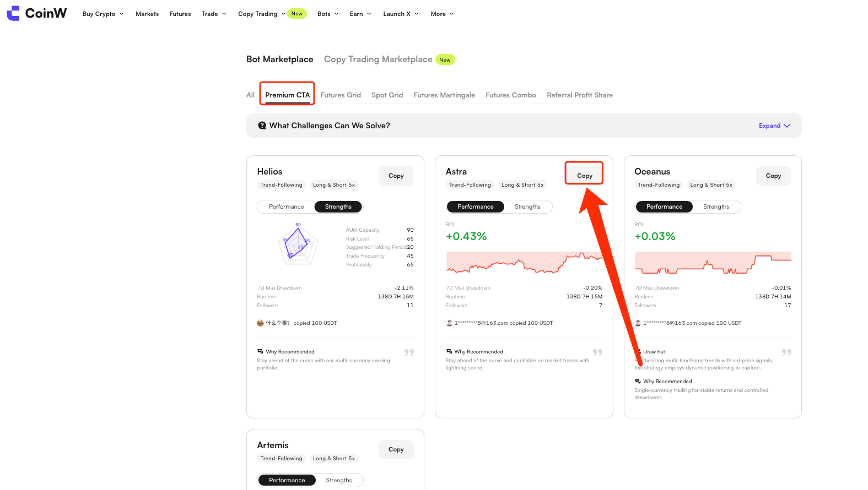Screen dimensions: 868x490
Task: Select the Futures Grid tab
Action: (341, 95)
